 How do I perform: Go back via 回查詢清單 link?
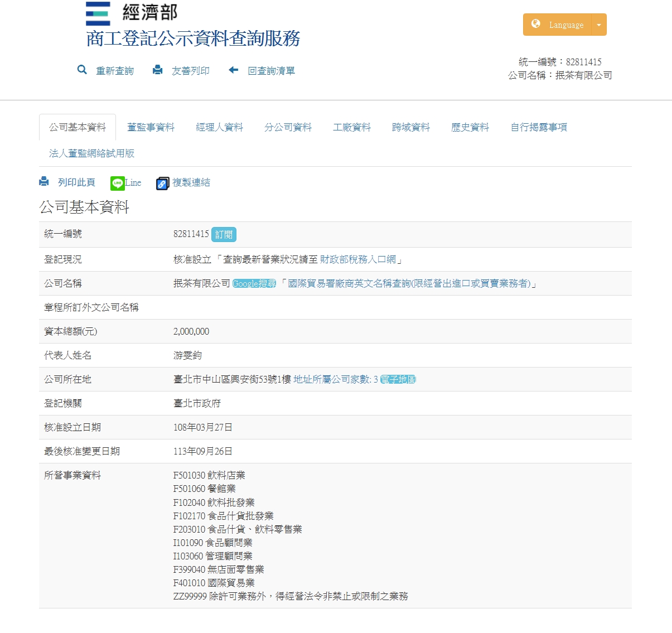point(272,71)
